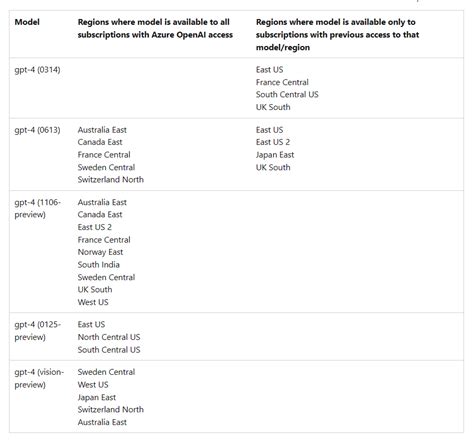
Task: Click Switzerland North in the gpt-4 (0613) row
Action: click(111, 180)
